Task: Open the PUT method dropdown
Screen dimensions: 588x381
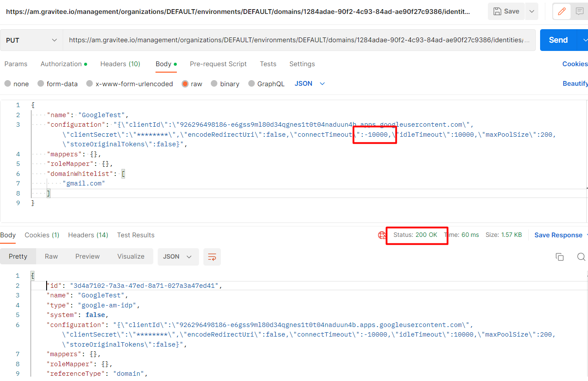Action: point(30,40)
